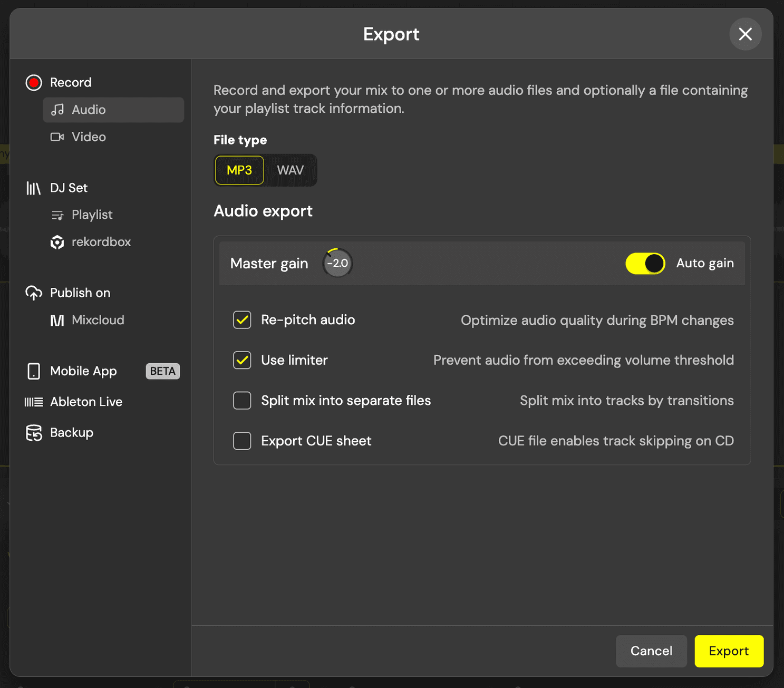This screenshot has width=784, height=688.
Task: Click the Mixcloud logo icon
Action: point(57,321)
